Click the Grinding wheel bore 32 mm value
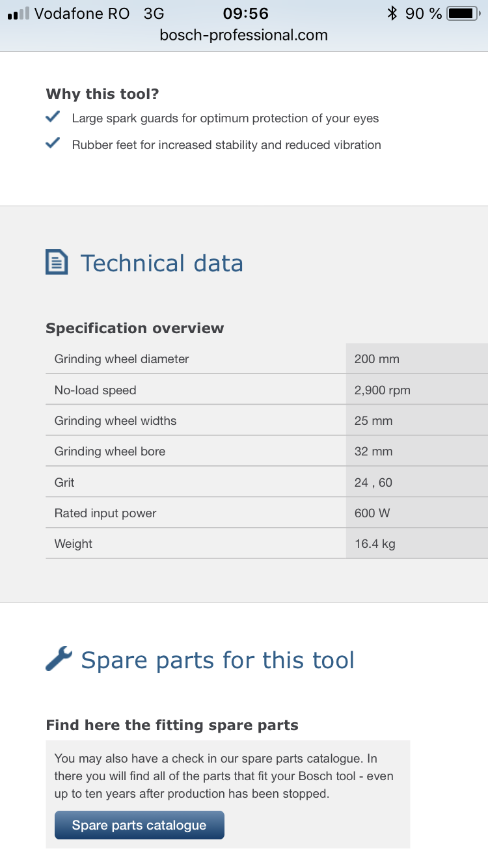This screenshot has width=488, height=868. pyautogui.click(x=373, y=451)
